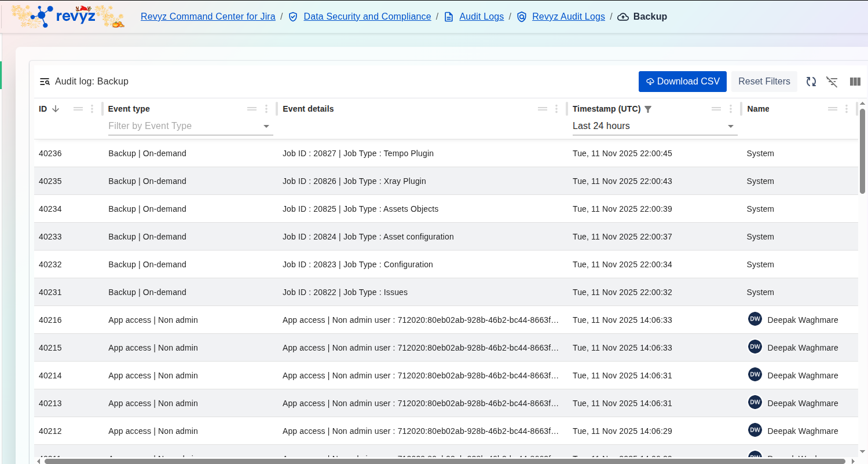Open the Name column three-dot menu
This screenshot has width=868, height=464.
tap(847, 109)
